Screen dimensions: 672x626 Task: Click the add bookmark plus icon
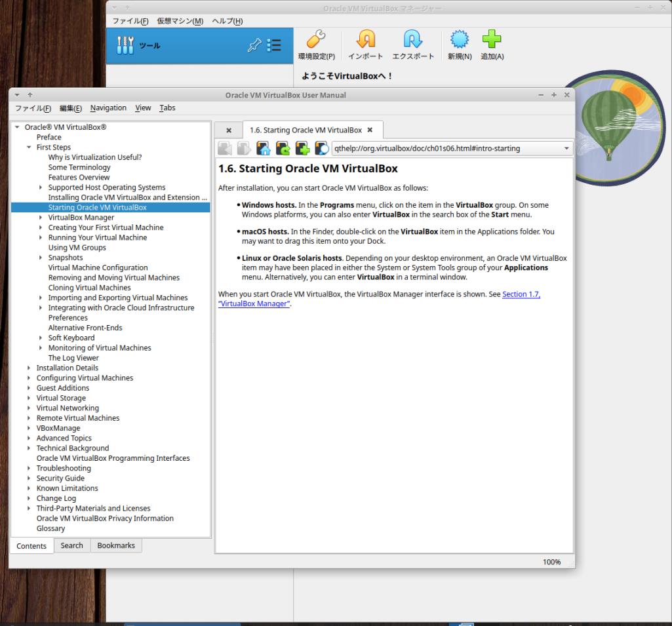[x=303, y=148]
